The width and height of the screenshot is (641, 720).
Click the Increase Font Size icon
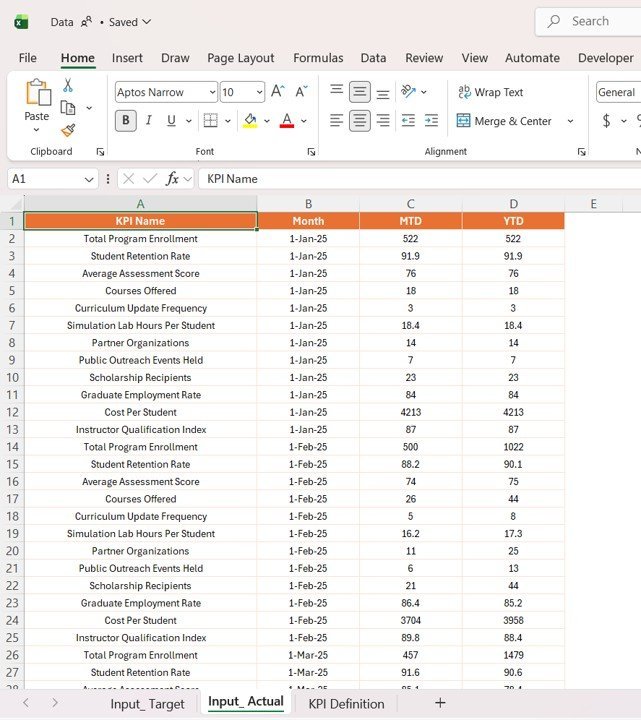[x=278, y=92]
